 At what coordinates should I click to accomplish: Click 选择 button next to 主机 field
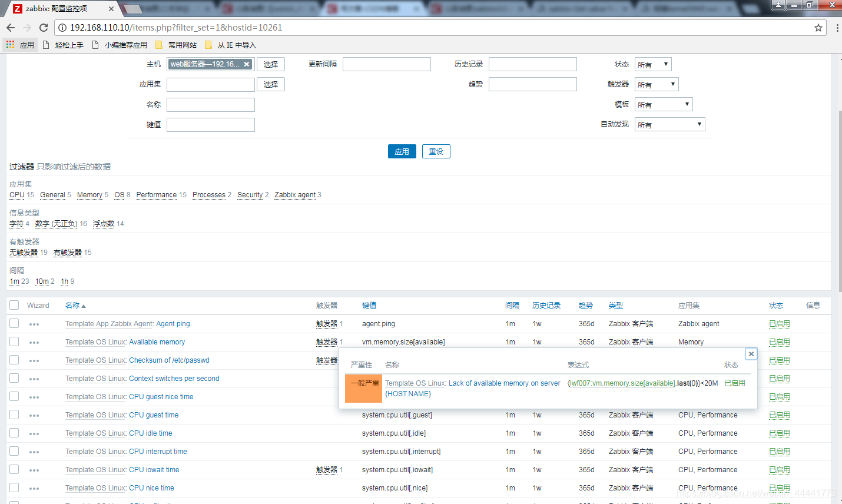tap(271, 64)
